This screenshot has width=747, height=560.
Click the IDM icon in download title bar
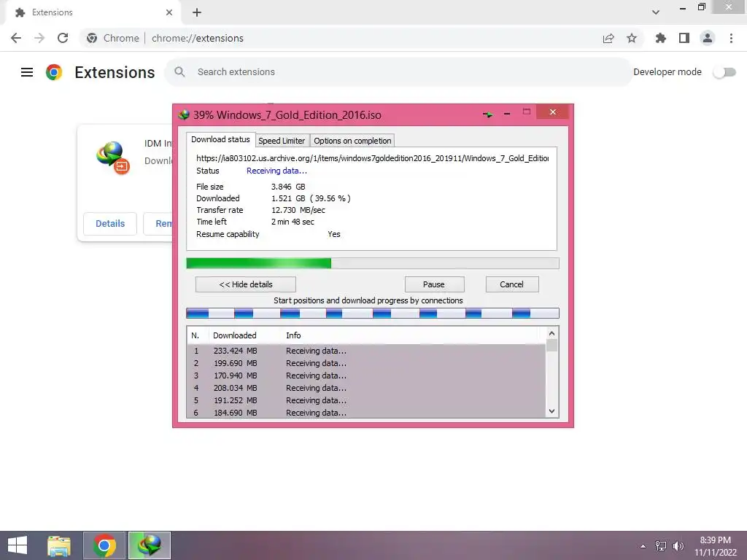tap(183, 114)
